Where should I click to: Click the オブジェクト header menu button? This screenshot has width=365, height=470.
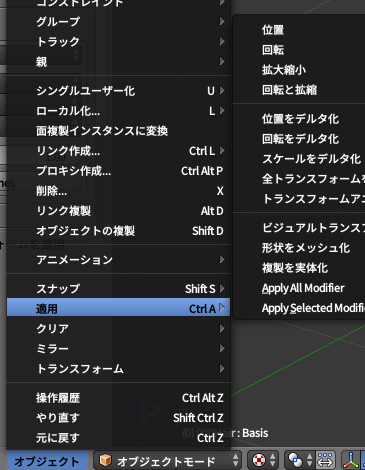[x=47, y=461]
